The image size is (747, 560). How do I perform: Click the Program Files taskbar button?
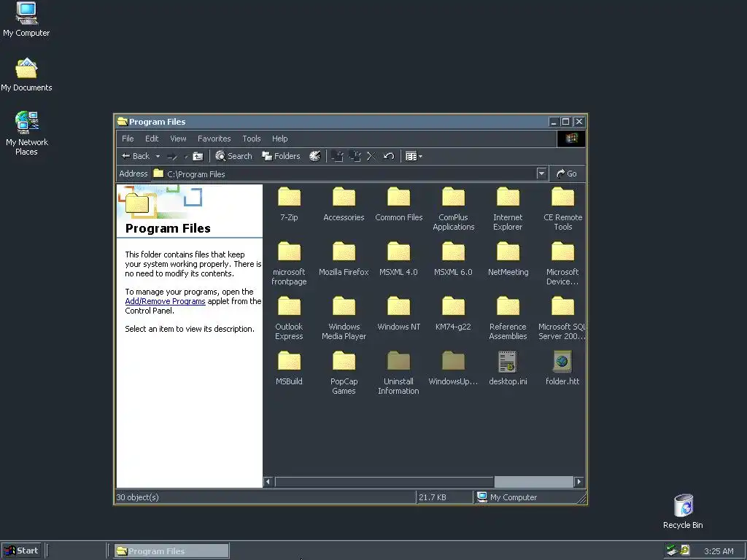pos(171,551)
